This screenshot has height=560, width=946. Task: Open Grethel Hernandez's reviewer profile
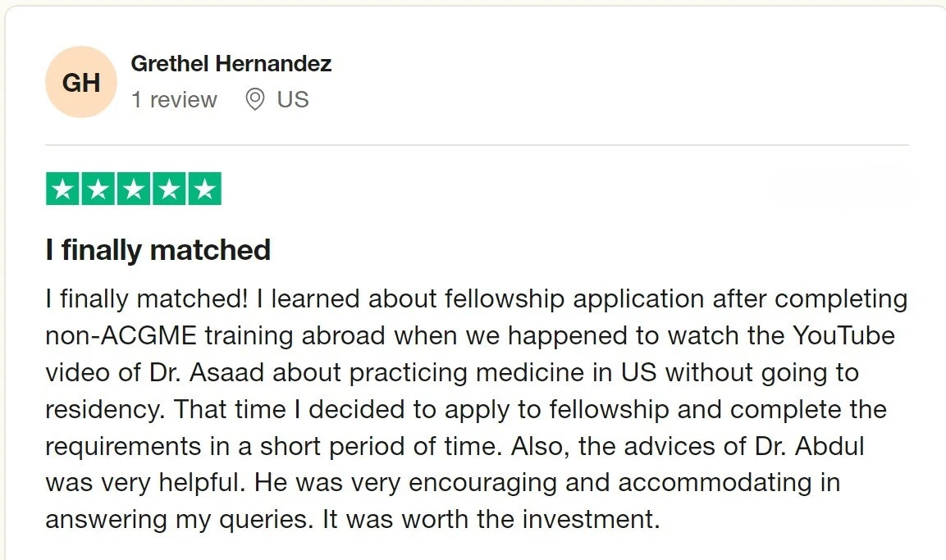[231, 64]
